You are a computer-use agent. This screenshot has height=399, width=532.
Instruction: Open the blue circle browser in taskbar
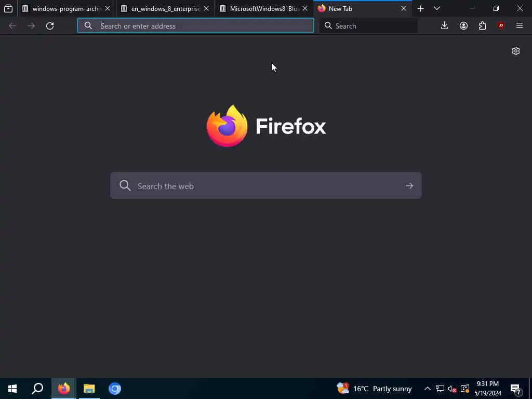coord(115,389)
